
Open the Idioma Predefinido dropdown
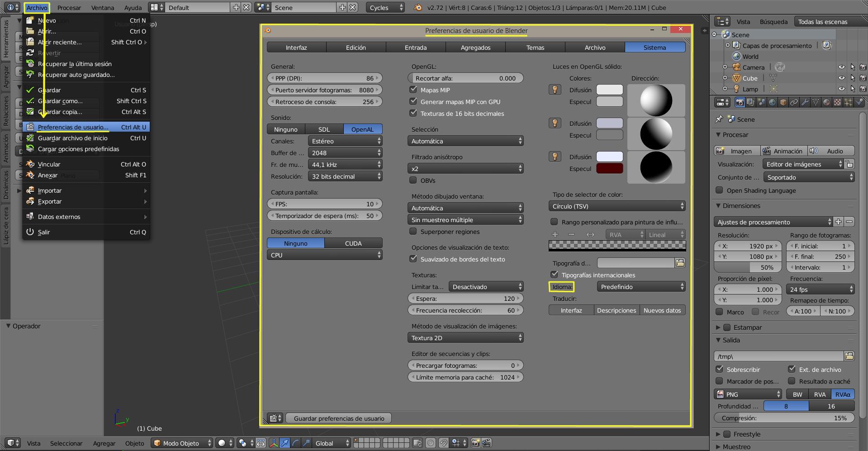point(641,286)
